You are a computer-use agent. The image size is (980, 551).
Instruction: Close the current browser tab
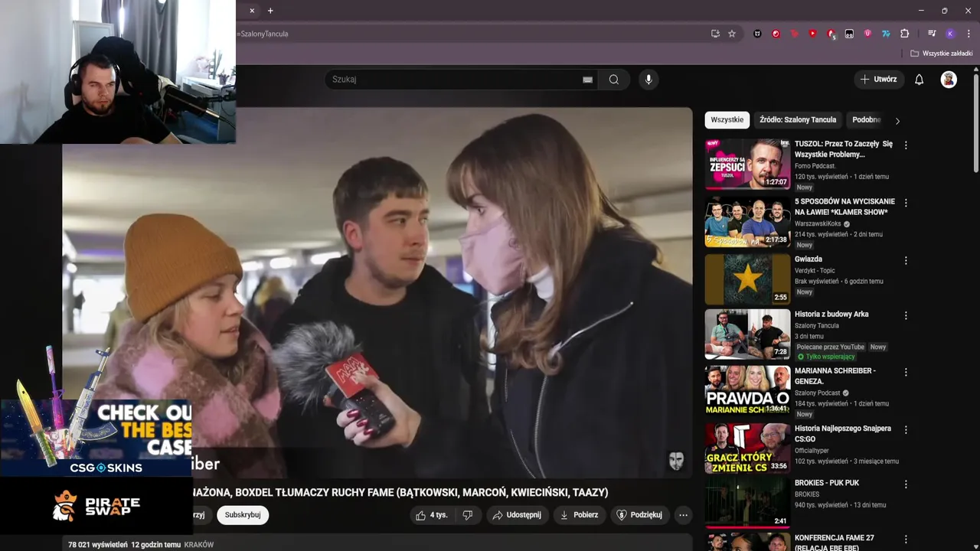(x=252, y=11)
